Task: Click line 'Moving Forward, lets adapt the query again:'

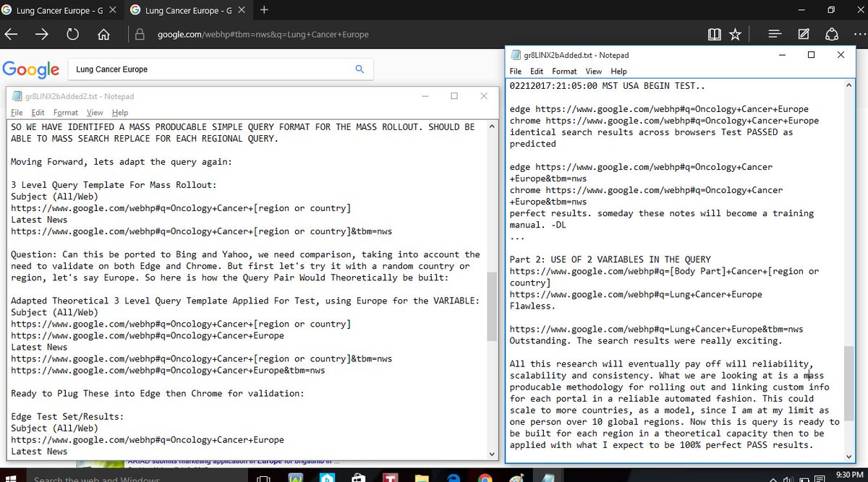Action: pos(121,162)
